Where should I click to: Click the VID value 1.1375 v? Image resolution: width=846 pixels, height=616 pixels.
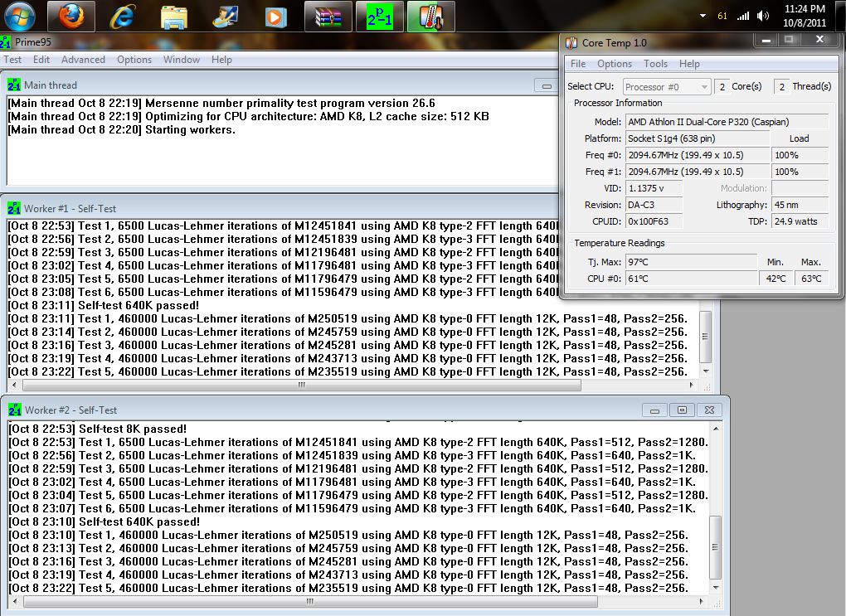point(654,188)
